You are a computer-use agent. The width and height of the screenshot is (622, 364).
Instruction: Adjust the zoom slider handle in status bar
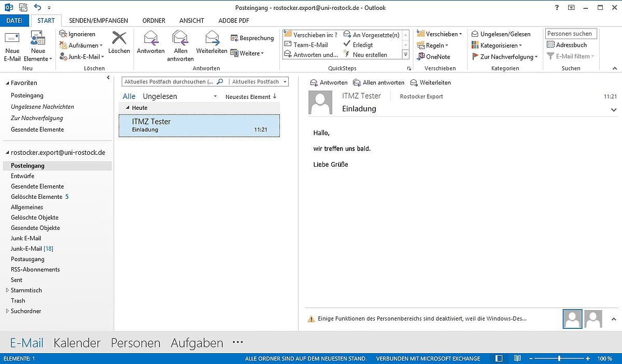click(x=559, y=358)
